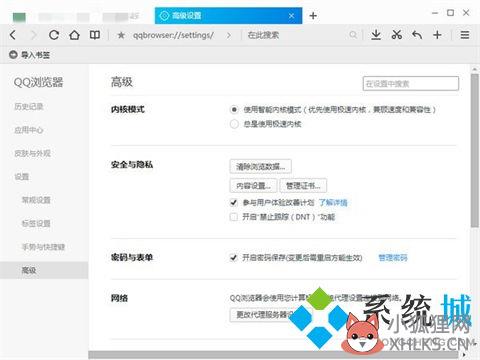480x360 pixels.
Task: Open the bookmarks book icon
Action: click(x=95, y=35)
